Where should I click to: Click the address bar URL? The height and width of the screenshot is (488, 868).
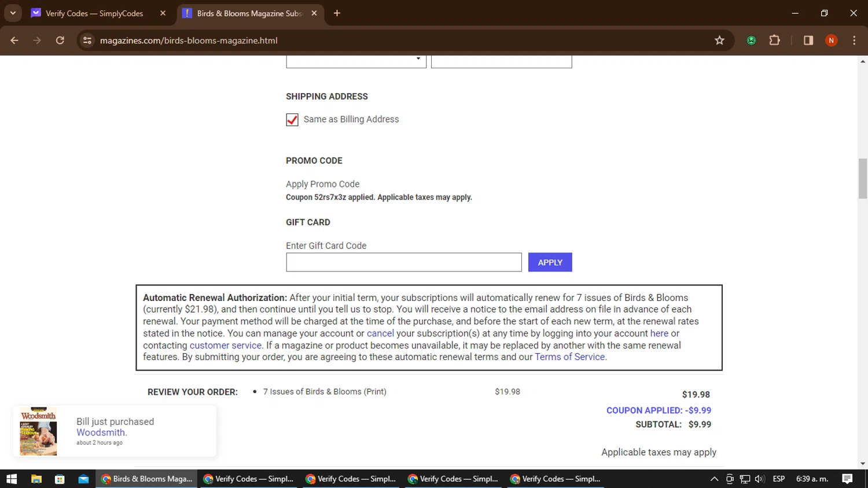[x=189, y=41]
